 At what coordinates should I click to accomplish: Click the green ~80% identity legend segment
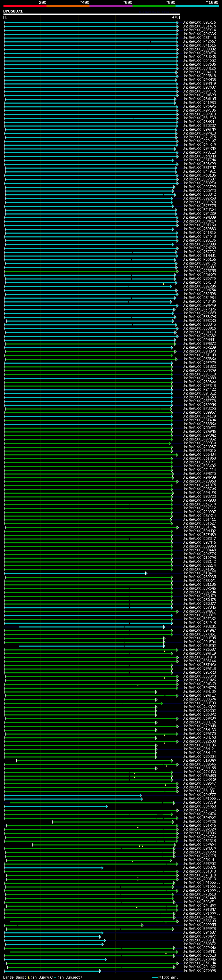[154, 6]
